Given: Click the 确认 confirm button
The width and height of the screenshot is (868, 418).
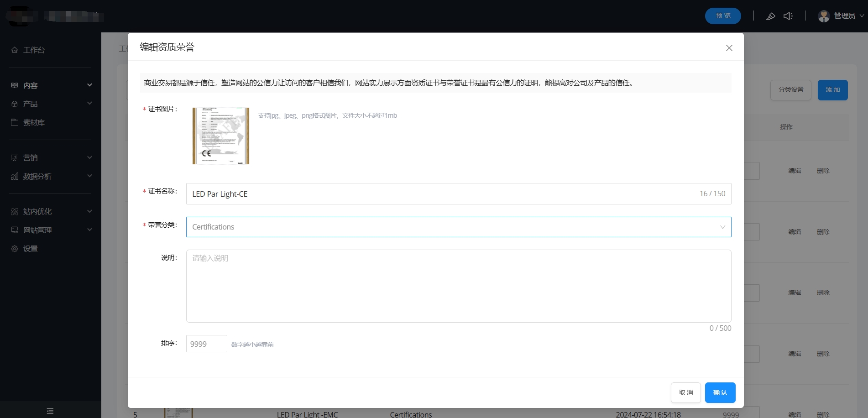Looking at the screenshot, I should point(720,392).
